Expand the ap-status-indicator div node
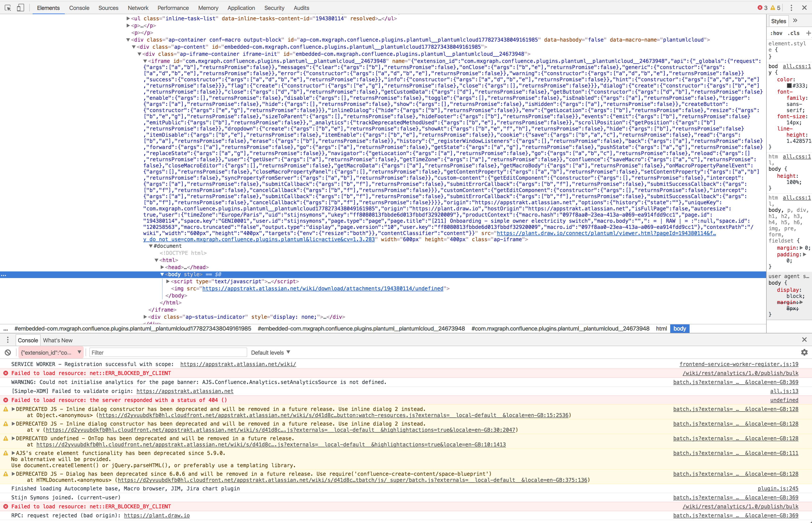The image size is (812, 523). coord(145,317)
